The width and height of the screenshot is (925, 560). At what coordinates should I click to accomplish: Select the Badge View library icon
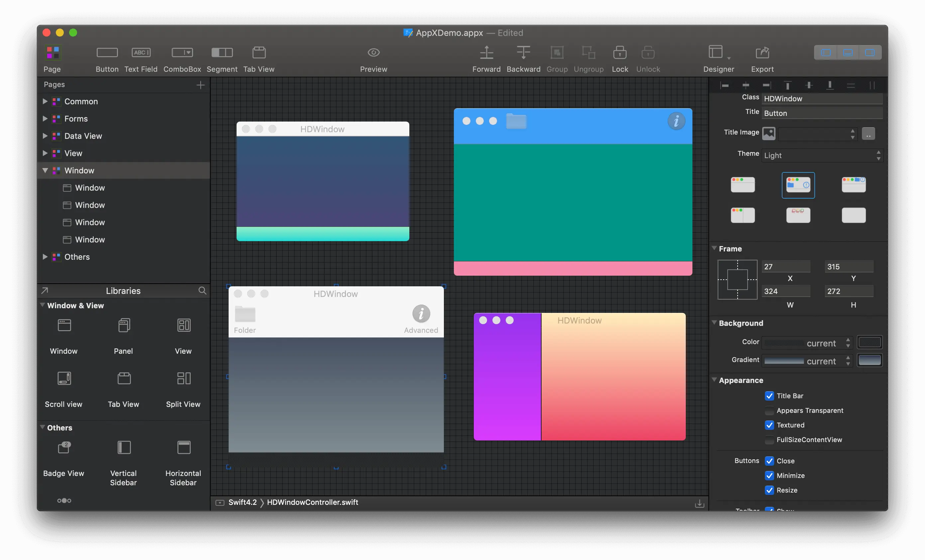point(64,447)
